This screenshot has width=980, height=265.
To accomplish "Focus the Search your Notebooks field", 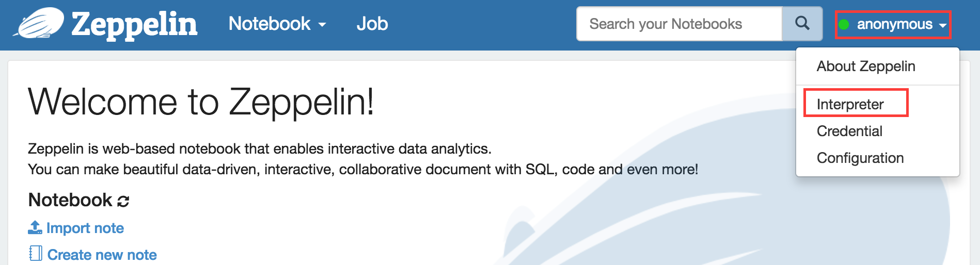I will pos(679,24).
